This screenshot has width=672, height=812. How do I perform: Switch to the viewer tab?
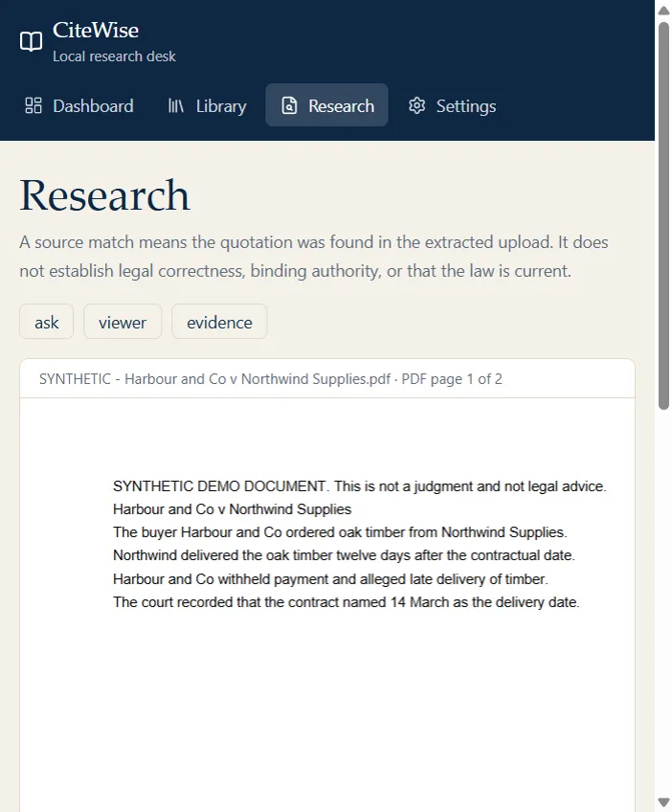coord(123,322)
